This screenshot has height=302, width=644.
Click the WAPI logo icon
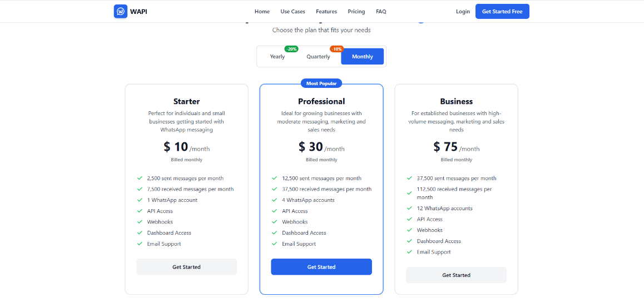tap(121, 12)
